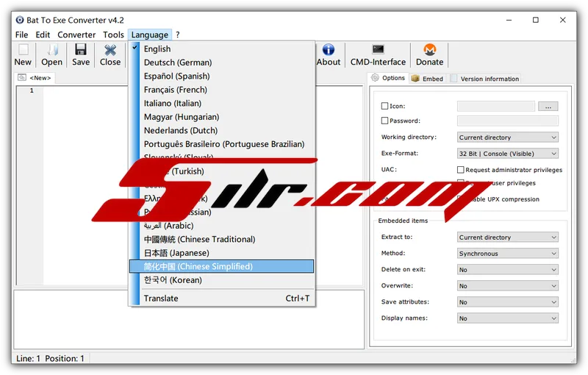Open the Exe-Format dropdown
This screenshot has height=375, width=588.
507,154
